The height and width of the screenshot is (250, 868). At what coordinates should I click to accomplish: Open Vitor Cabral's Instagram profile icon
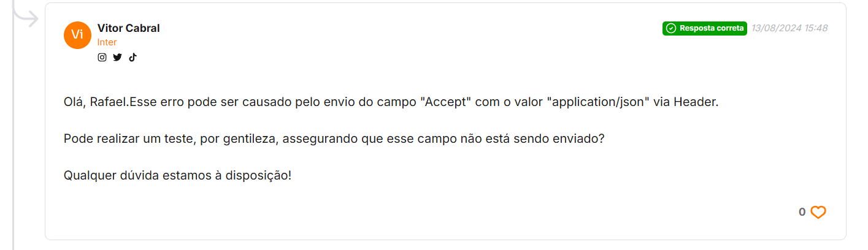click(102, 57)
